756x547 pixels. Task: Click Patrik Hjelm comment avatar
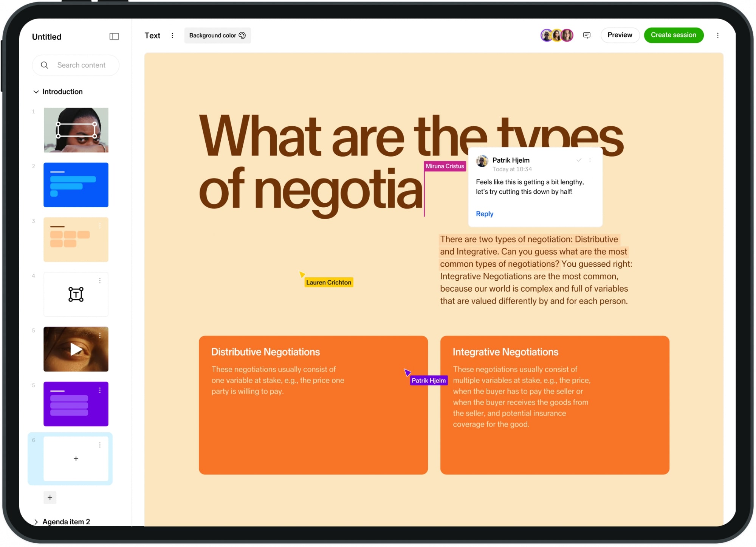pyautogui.click(x=482, y=161)
